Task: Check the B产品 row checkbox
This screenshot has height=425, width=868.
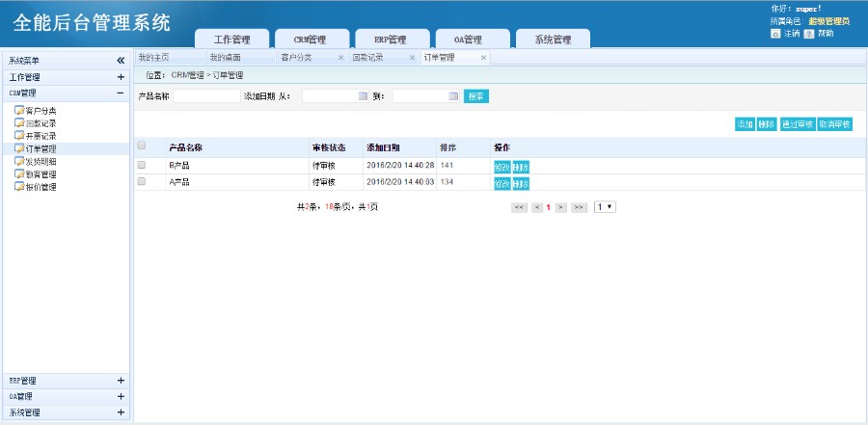Action: [141, 165]
